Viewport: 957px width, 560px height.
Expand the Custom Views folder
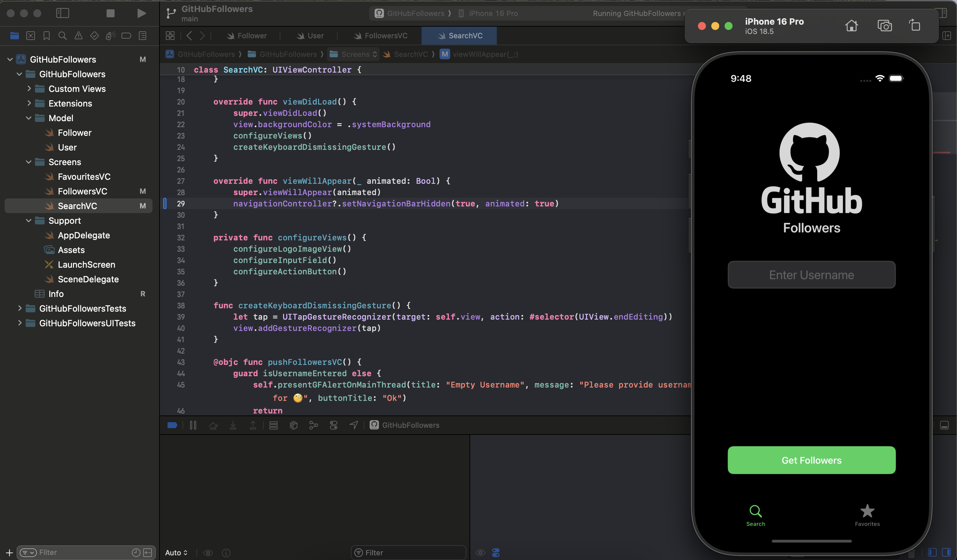pos(29,89)
